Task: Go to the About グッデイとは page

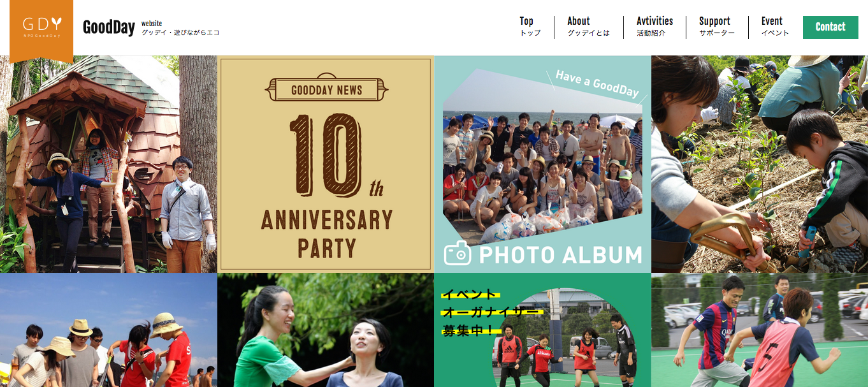Action: [588, 27]
